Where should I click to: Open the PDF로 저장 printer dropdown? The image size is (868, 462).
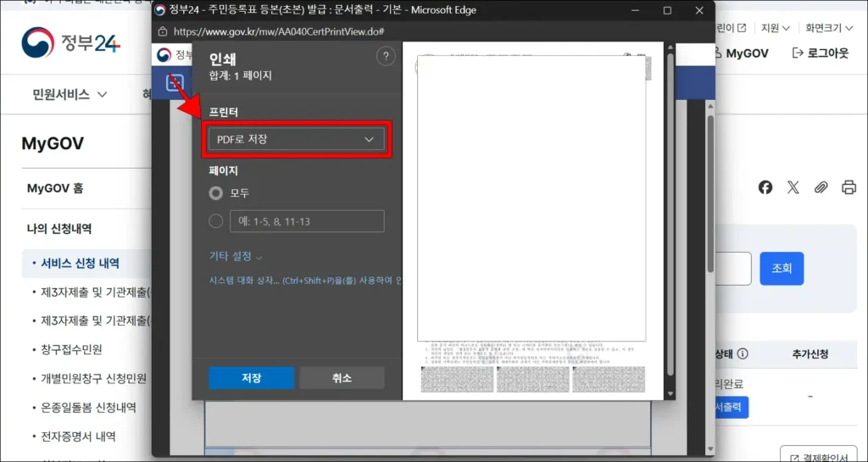tap(296, 139)
